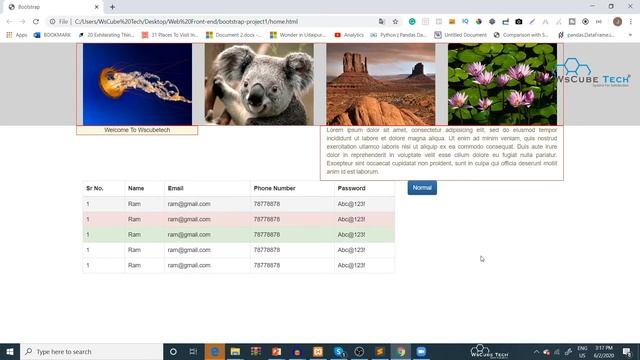Open the Edge browser from taskbar
640x360 pixels.
(215, 351)
